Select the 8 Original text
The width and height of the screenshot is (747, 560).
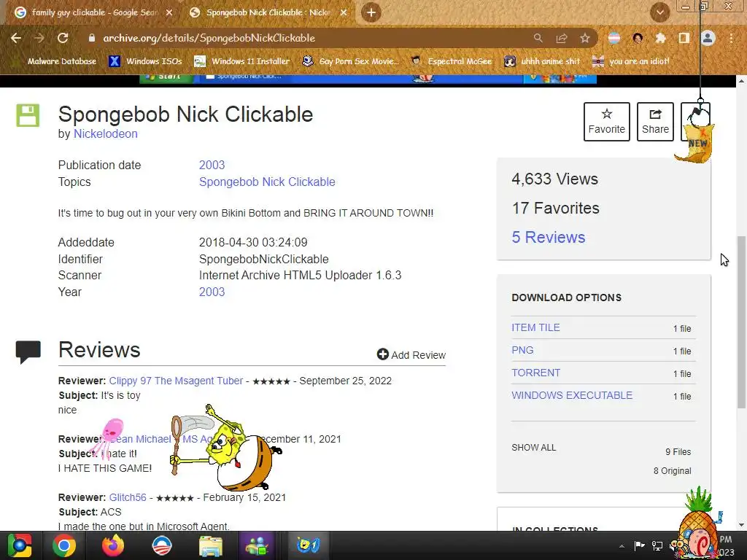672,471
